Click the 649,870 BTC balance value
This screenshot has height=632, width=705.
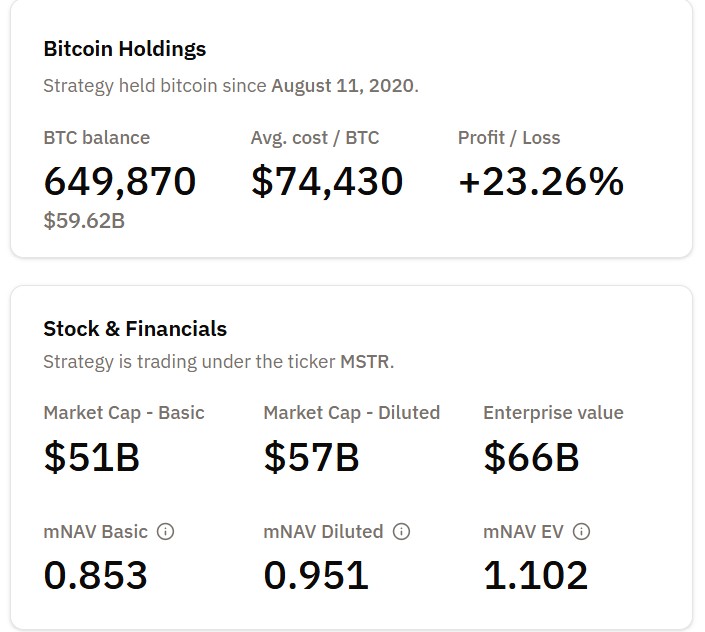[120, 181]
